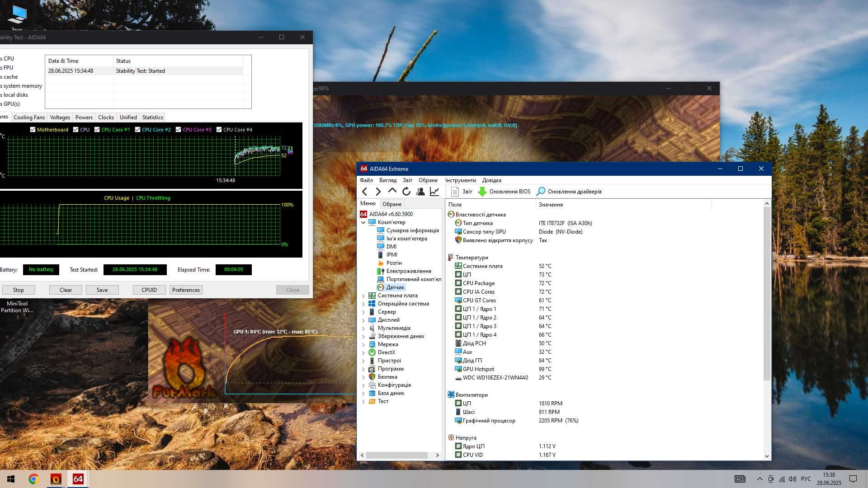This screenshot has width=868, height=488.
Task: Switch to Statistics tab
Action: (x=152, y=117)
